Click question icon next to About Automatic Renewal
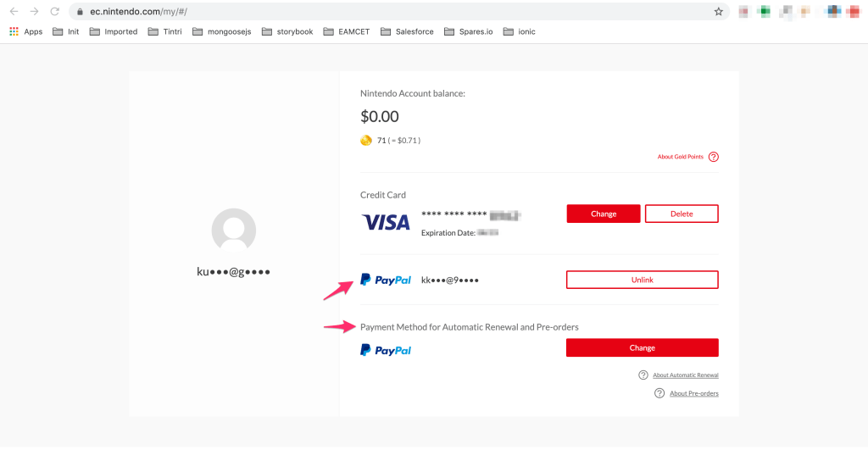This screenshot has height=461, width=868. (x=643, y=375)
